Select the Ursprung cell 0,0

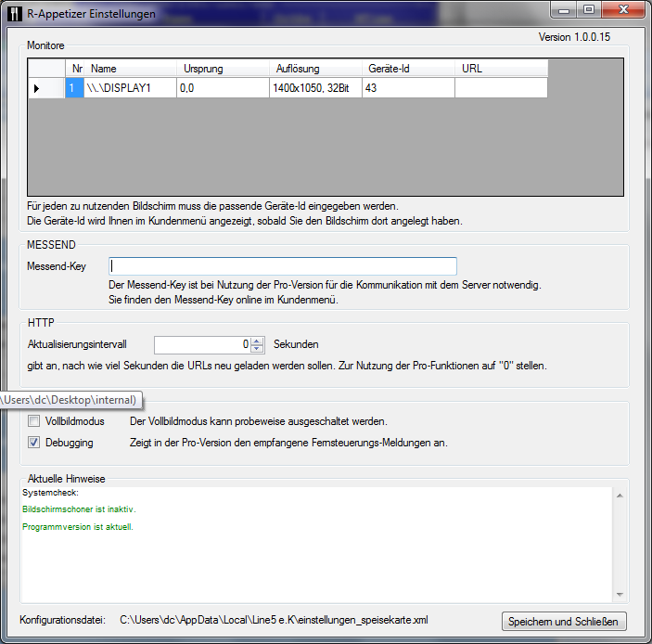coord(223,88)
